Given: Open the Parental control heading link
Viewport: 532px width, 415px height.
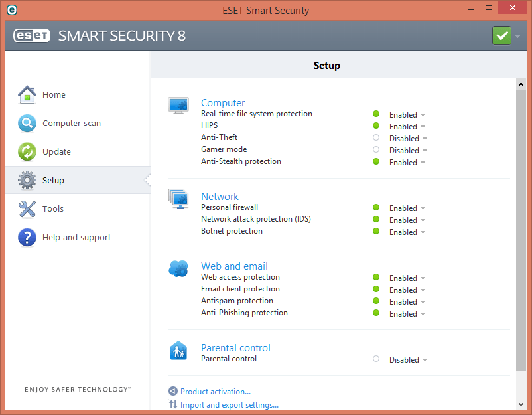Looking at the screenshot, I should coord(235,348).
